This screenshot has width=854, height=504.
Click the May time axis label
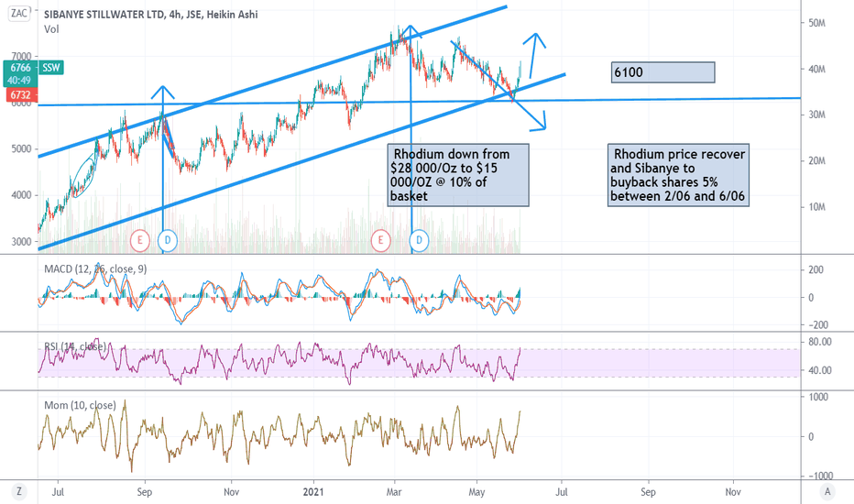point(476,492)
